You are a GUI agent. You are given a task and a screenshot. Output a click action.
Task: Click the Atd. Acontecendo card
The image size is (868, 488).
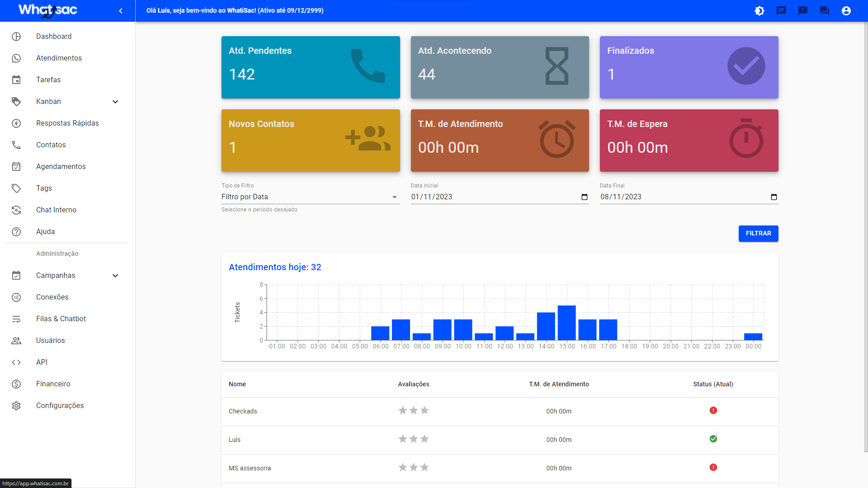click(x=500, y=67)
